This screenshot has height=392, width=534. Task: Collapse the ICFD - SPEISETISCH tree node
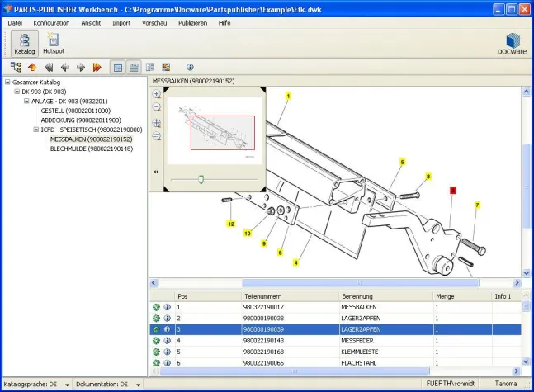(x=35, y=130)
